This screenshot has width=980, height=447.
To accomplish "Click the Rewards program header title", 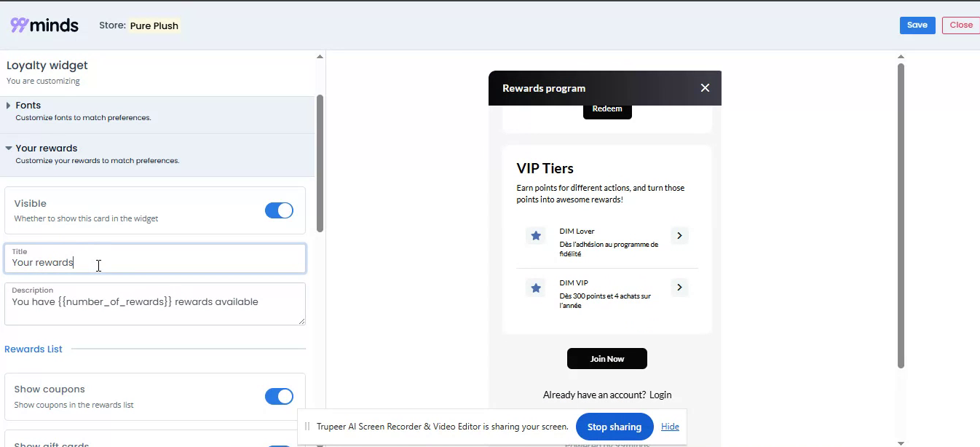I will click(x=544, y=88).
